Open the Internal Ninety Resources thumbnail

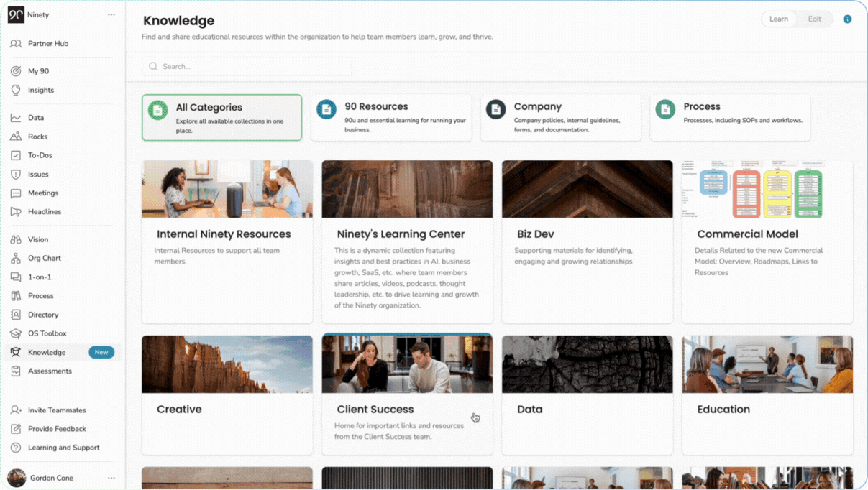pyautogui.click(x=227, y=189)
